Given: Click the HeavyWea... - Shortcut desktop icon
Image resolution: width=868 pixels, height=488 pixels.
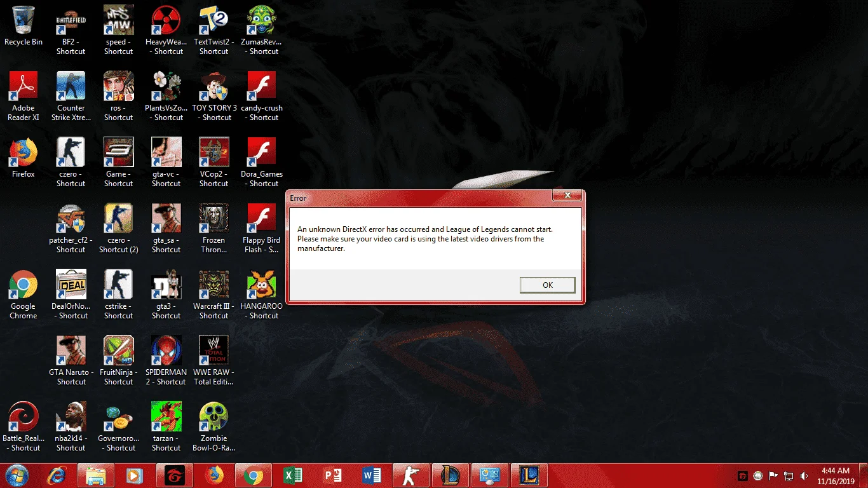Looking at the screenshot, I should [x=166, y=30].
